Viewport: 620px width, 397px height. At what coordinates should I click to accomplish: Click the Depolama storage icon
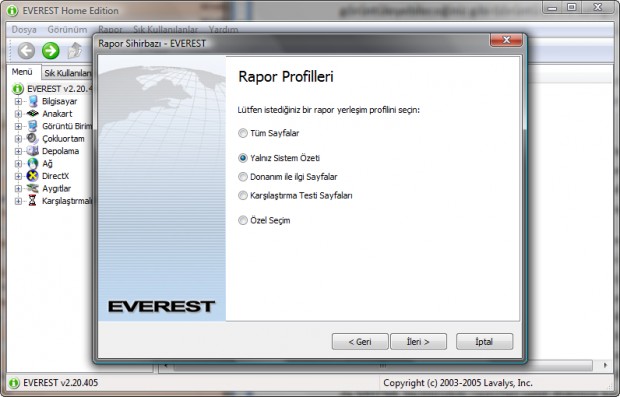tap(33, 151)
